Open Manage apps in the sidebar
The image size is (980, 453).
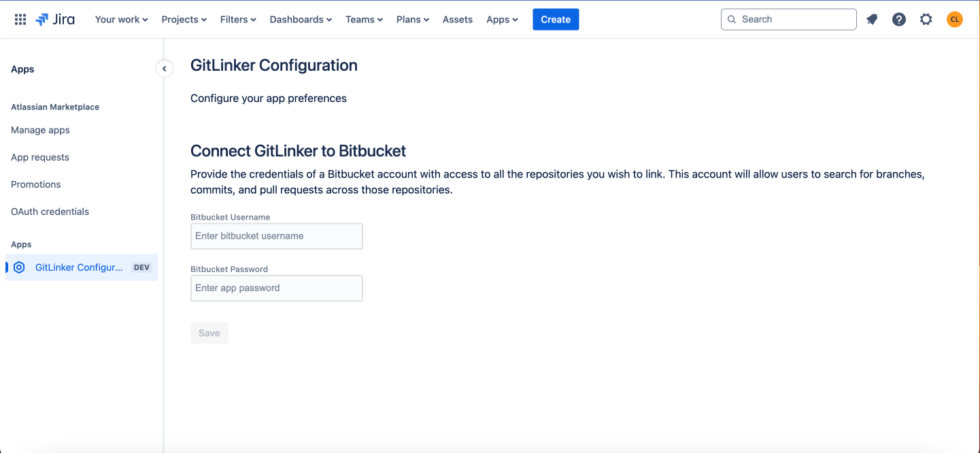40,130
